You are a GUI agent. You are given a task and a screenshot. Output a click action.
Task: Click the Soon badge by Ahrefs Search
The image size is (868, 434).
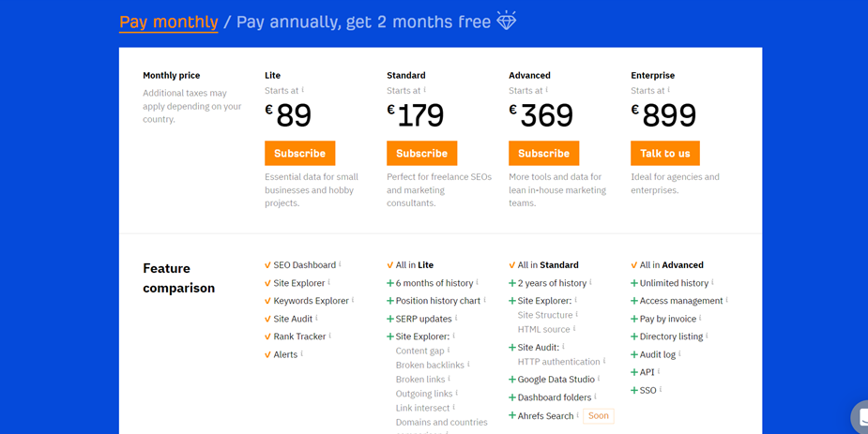(599, 416)
